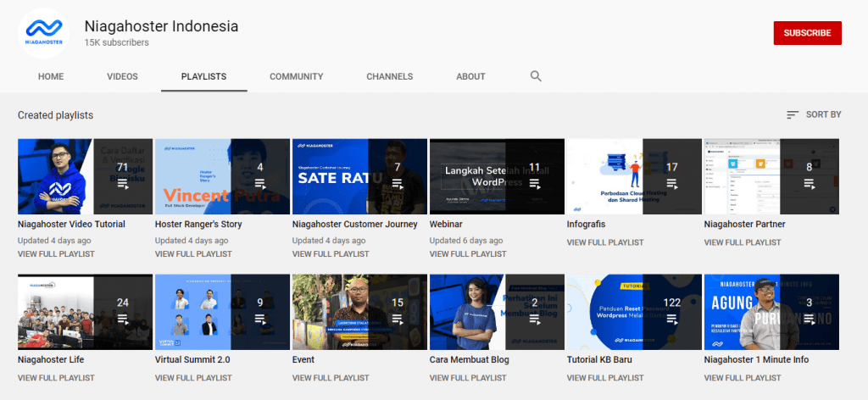Click playlist icon on Infografis thumbnail
The width and height of the screenshot is (868, 400).
(672, 184)
